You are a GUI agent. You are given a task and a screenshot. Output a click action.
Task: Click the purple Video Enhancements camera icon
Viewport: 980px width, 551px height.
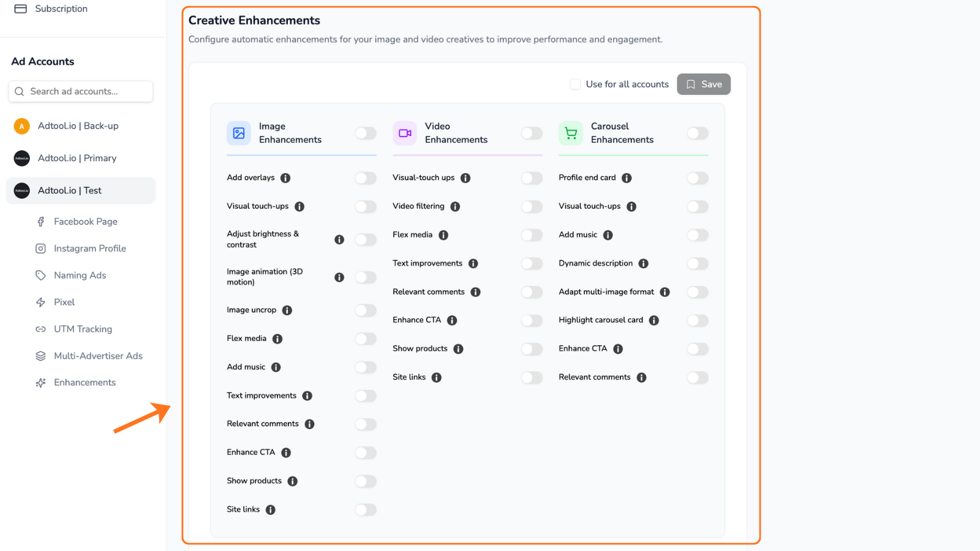[405, 133]
